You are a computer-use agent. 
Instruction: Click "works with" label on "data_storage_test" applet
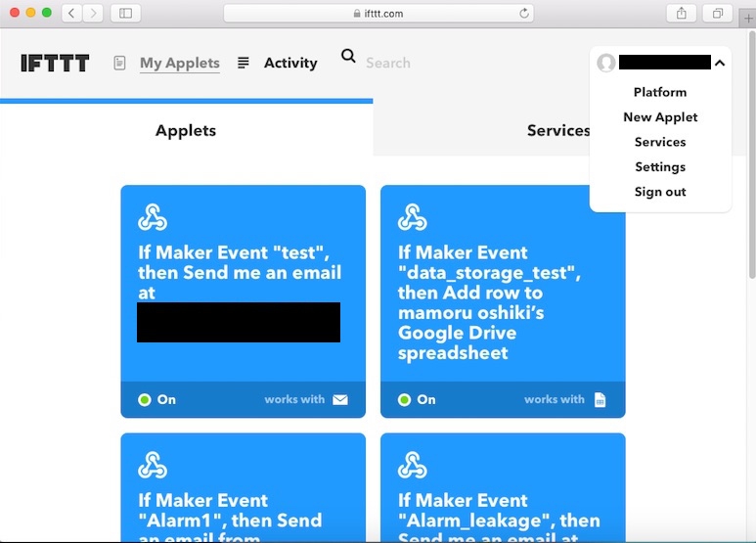coord(554,400)
